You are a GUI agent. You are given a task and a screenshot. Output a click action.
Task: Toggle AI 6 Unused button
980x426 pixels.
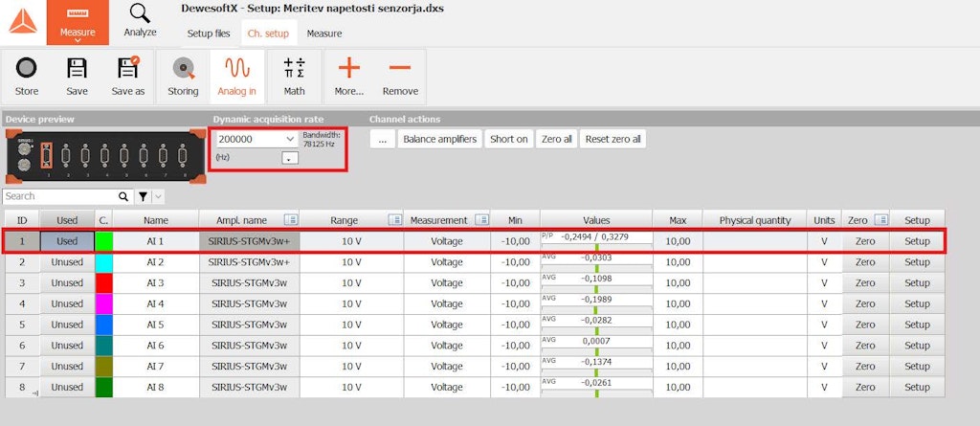tap(68, 346)
